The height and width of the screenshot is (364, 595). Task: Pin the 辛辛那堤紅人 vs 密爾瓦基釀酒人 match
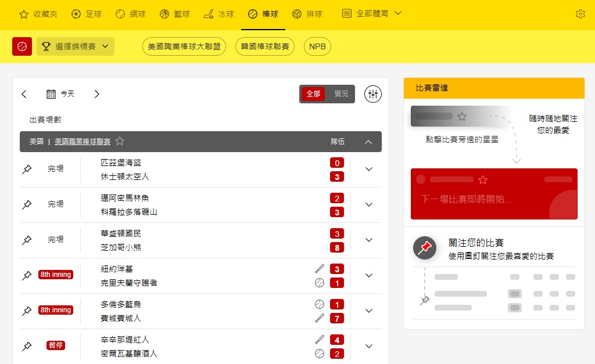[x=27, y=346]
